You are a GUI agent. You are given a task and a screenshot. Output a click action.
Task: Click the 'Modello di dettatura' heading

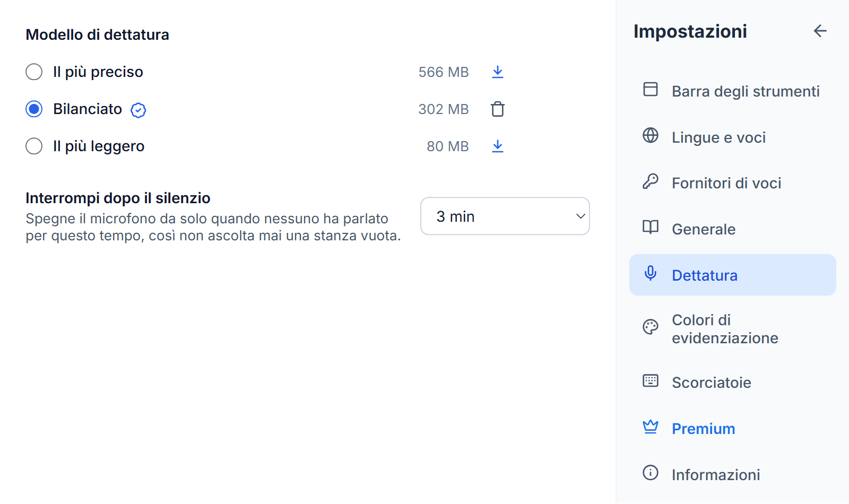click(x=98, y=34)
